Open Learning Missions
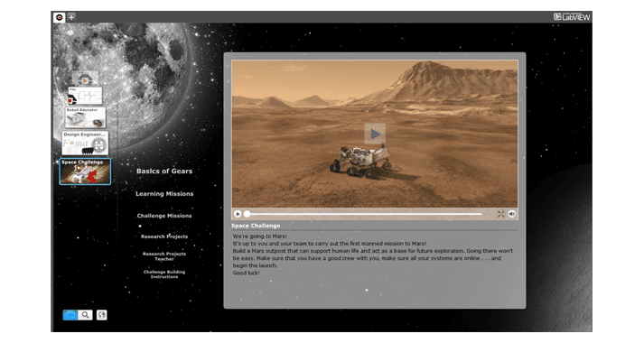 (164, 194)
